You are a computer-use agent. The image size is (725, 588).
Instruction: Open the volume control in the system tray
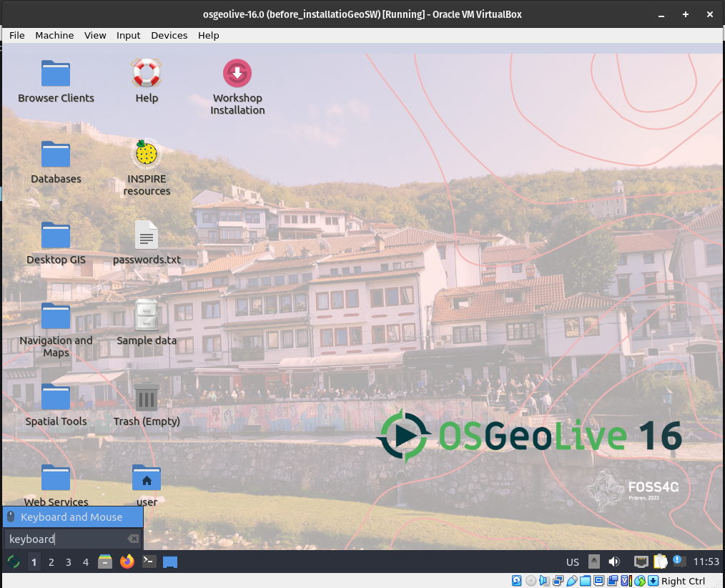tap(614, 562)
